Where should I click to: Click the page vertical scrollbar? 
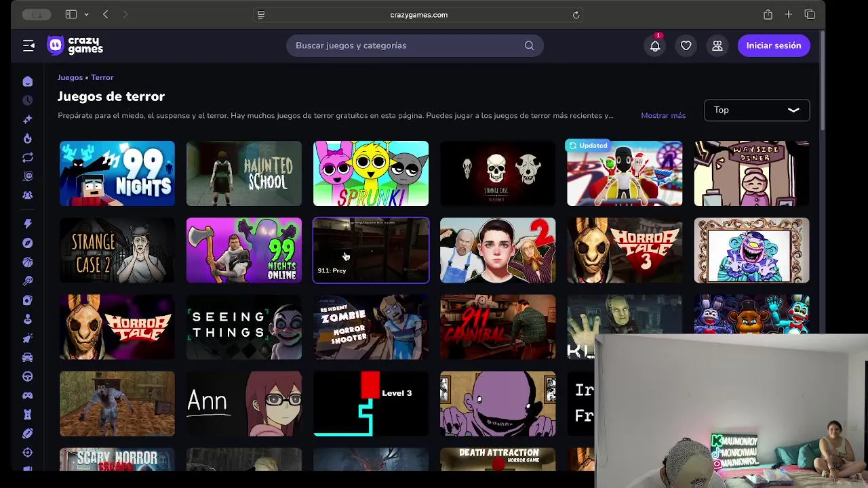(x=822, y=81)
